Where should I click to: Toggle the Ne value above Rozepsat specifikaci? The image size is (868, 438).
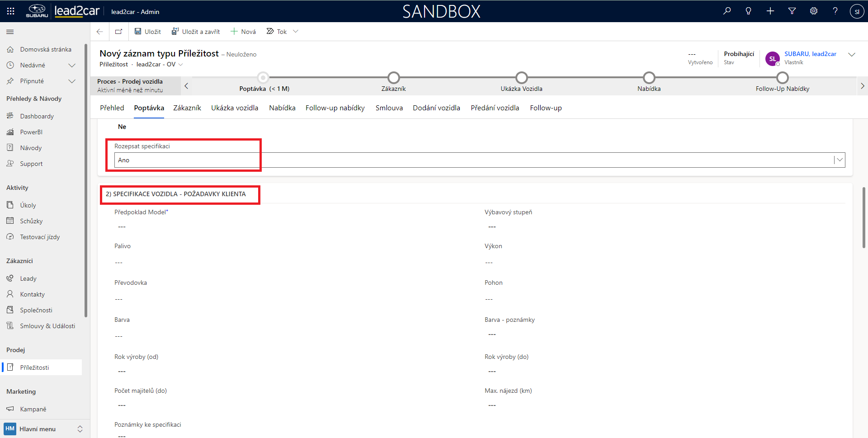point(122,127)
